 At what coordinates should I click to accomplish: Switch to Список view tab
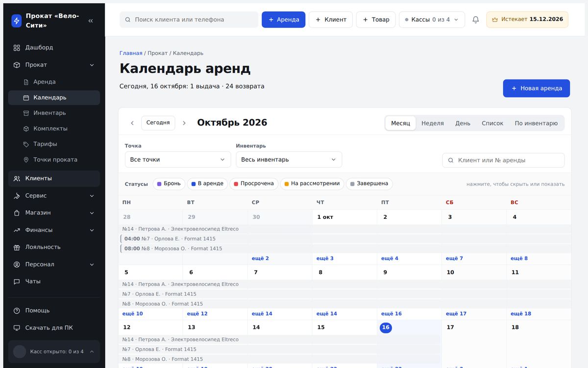pos(492,123)
